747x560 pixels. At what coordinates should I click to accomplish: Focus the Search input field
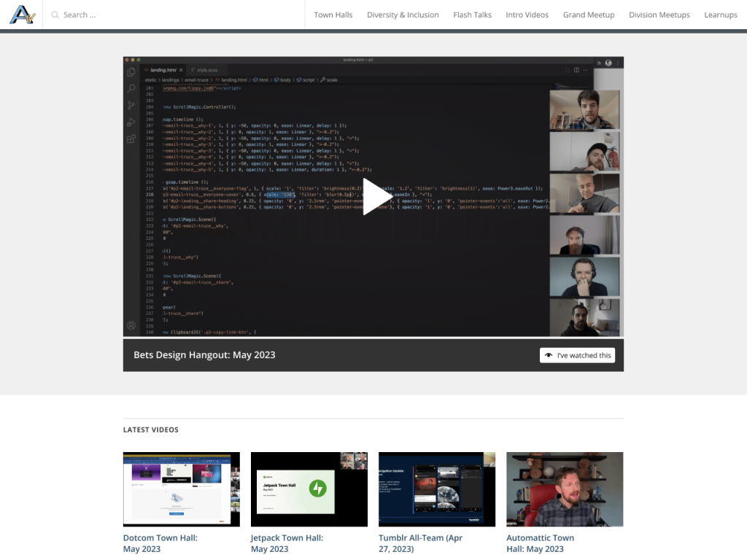[x=175, y=15]
